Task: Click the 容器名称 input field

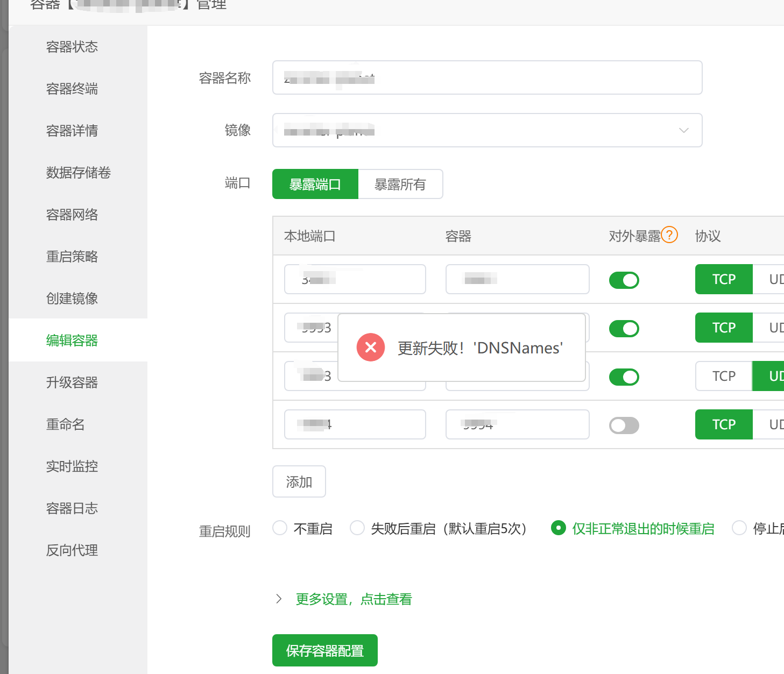Action: click(x=487, y=77)
